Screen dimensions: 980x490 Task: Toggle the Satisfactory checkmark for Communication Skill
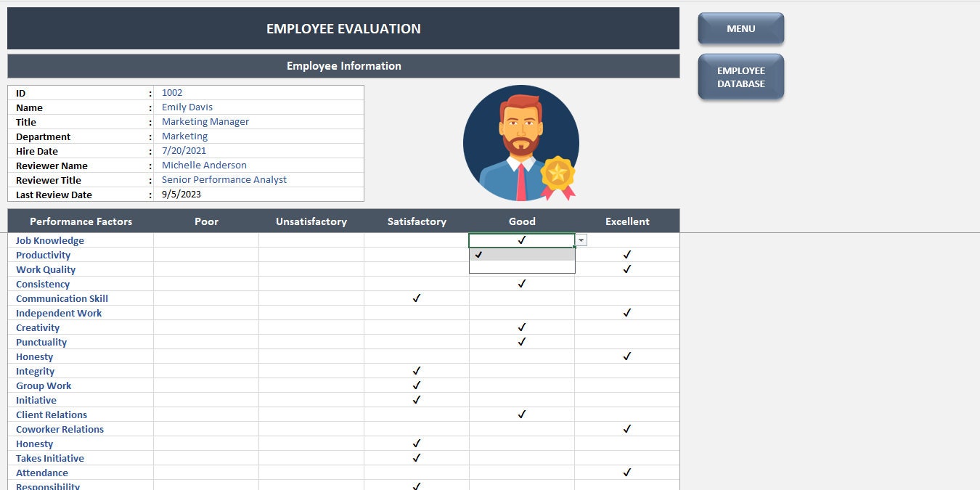(x=416, y=298)
